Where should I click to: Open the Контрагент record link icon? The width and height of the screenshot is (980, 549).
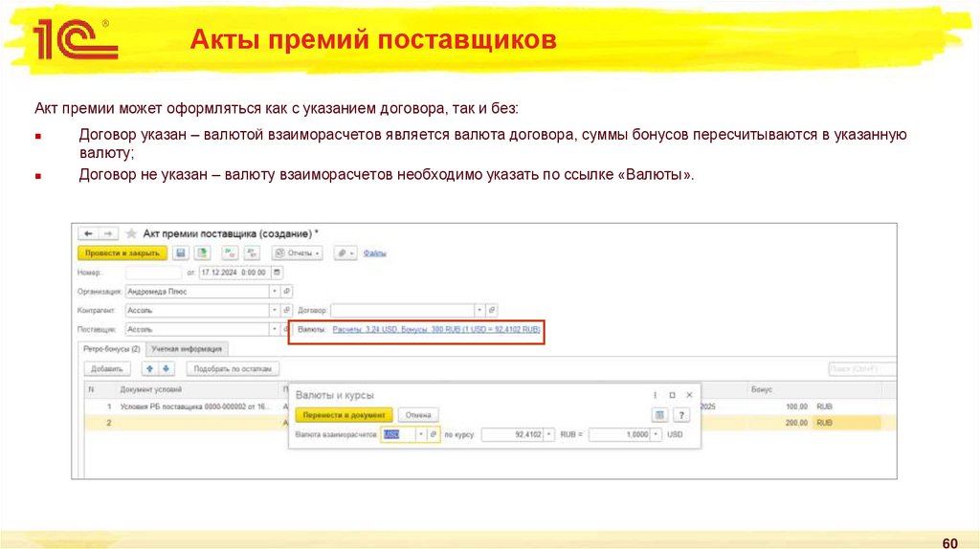(287, 310)
